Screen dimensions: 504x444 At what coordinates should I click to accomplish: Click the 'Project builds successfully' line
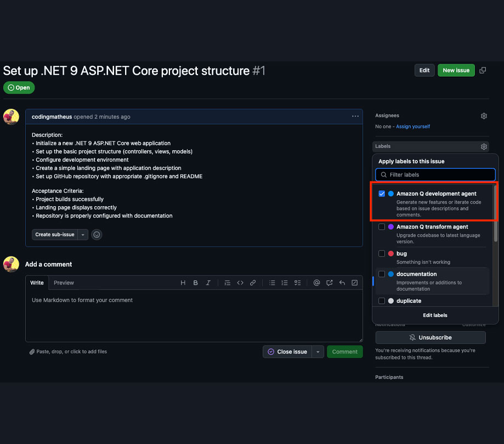click(x=70, y=199)
